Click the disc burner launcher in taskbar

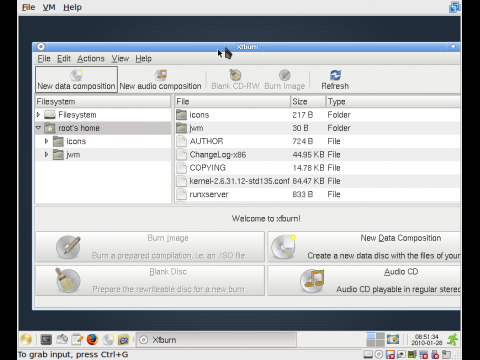[x=108, y=340]
